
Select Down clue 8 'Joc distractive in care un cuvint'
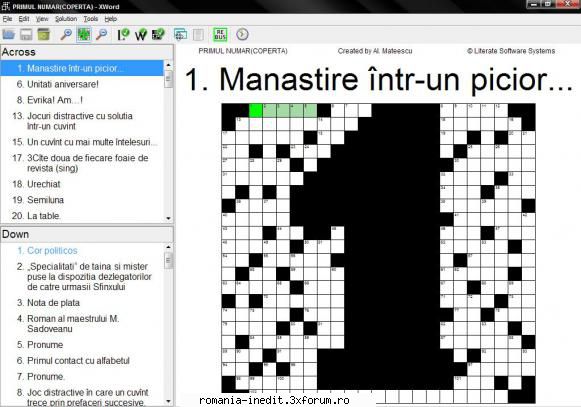(82, 396)
